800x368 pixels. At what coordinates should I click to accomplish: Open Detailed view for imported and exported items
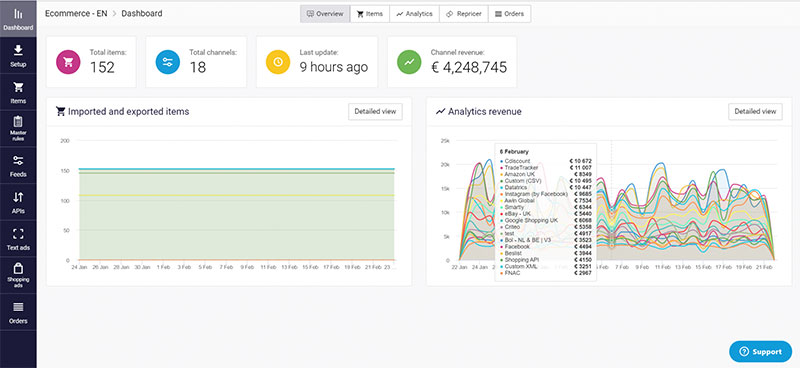(x=376, y=111)
